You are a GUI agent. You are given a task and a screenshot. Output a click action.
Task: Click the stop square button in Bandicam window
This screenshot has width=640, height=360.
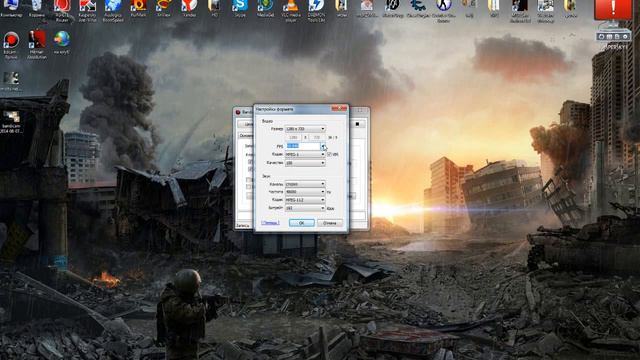(x=357, y=124)
